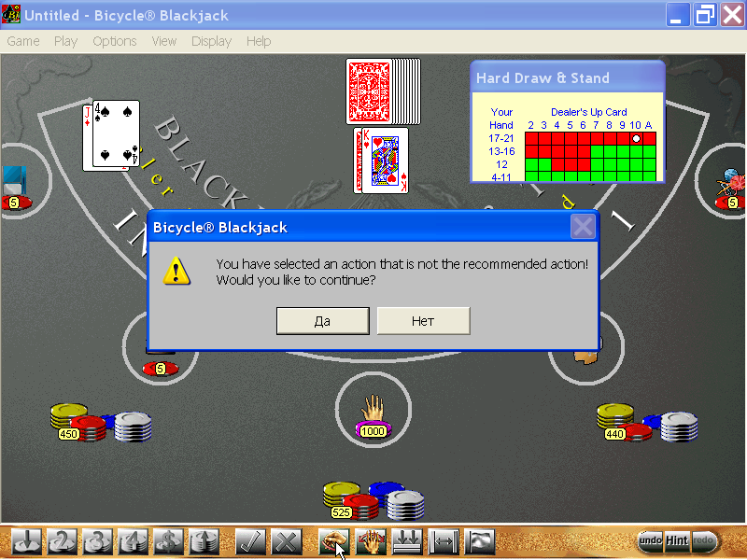The image size is (747, 560).
Task: Click the Hard Draw & Stand panel title
Action: point(543,78)
